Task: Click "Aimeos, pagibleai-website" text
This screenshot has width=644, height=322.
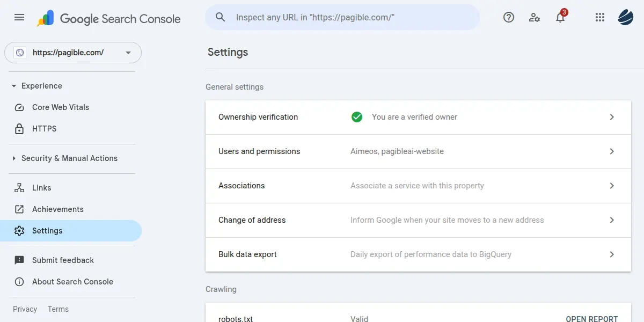Action: click(x=397, y=151)
